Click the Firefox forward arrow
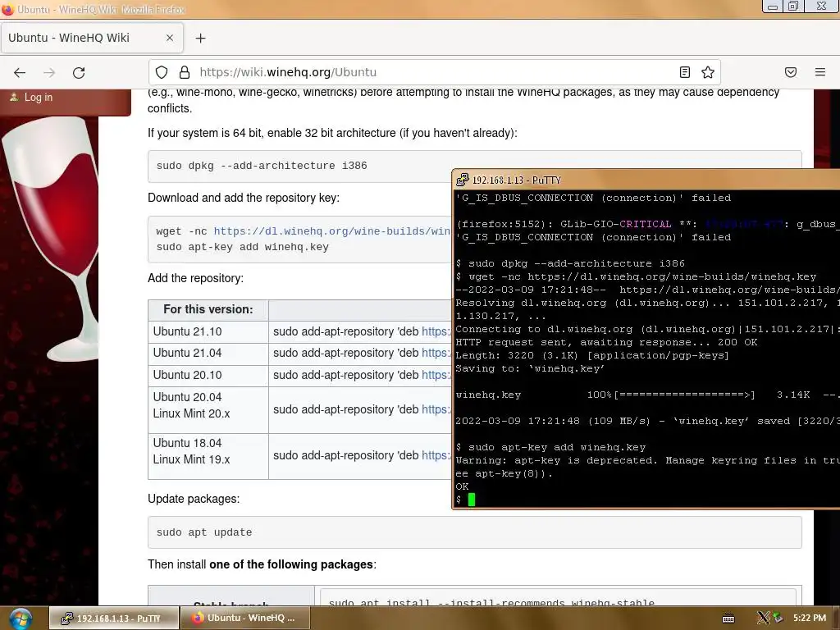840x630 pixels. 49,72
